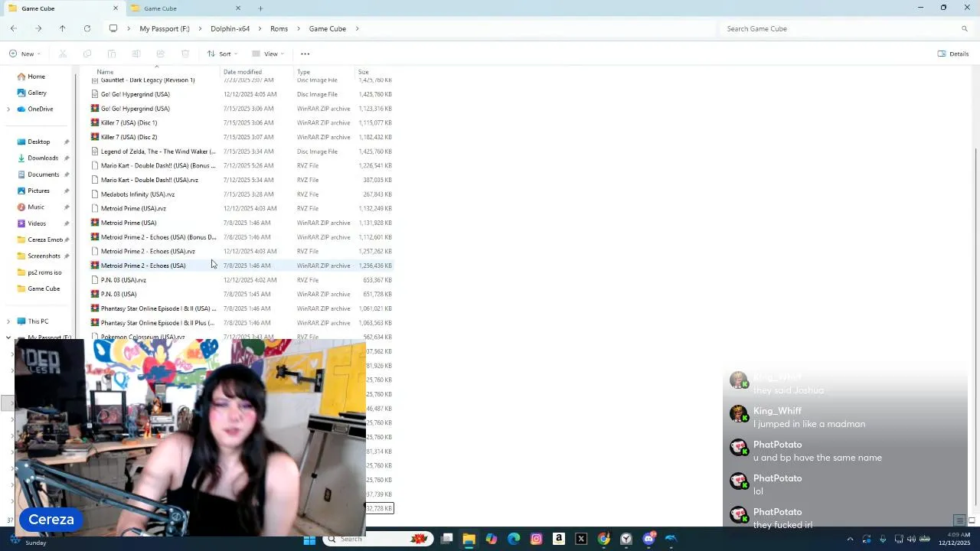Go to My Passport (F:) breadcrumb

(165, 28)
